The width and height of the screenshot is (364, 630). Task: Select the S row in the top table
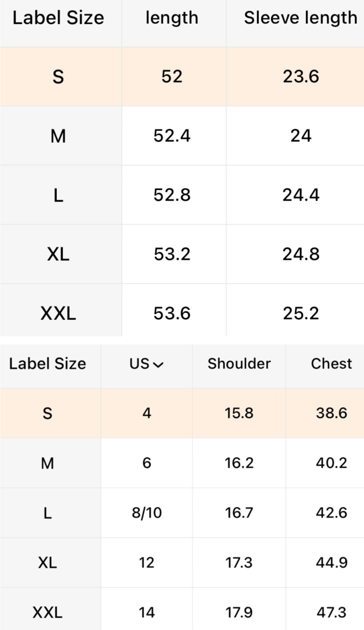pos(58,77)
